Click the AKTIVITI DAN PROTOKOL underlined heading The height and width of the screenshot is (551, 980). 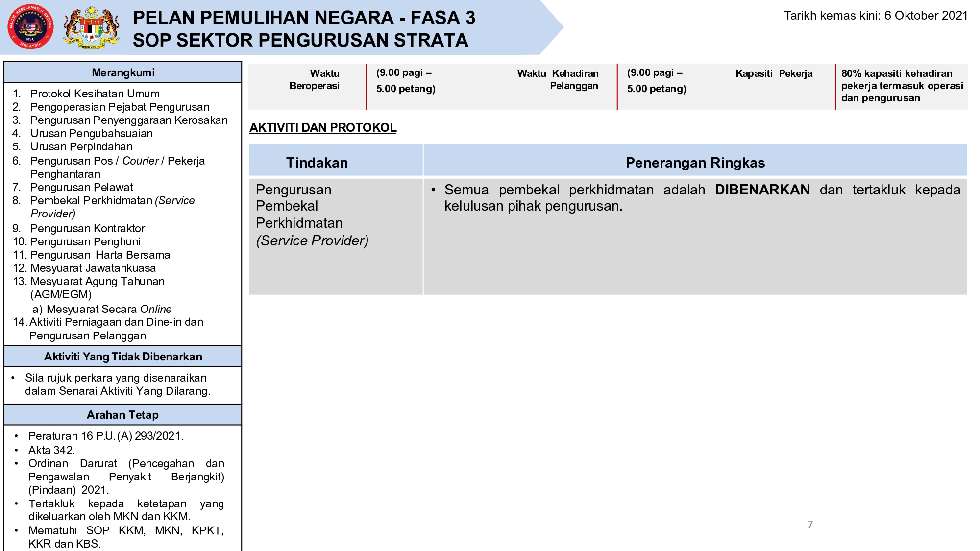tap(322, 128)
